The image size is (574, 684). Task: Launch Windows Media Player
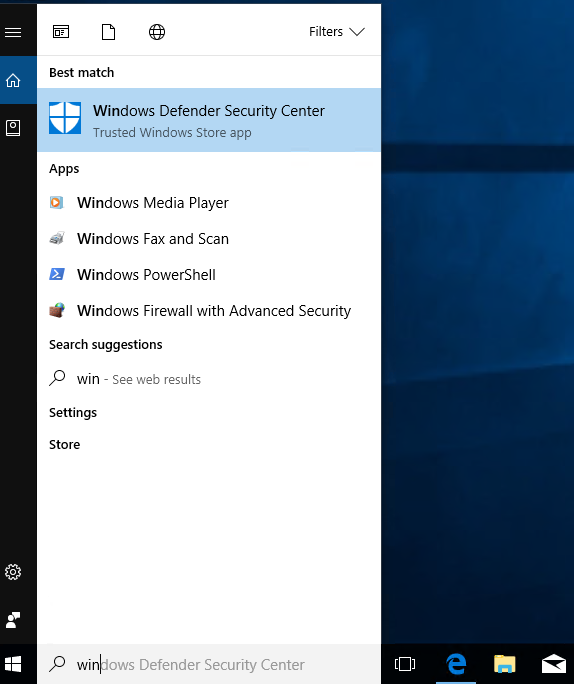pyautogui.click(x=209, y=203)
